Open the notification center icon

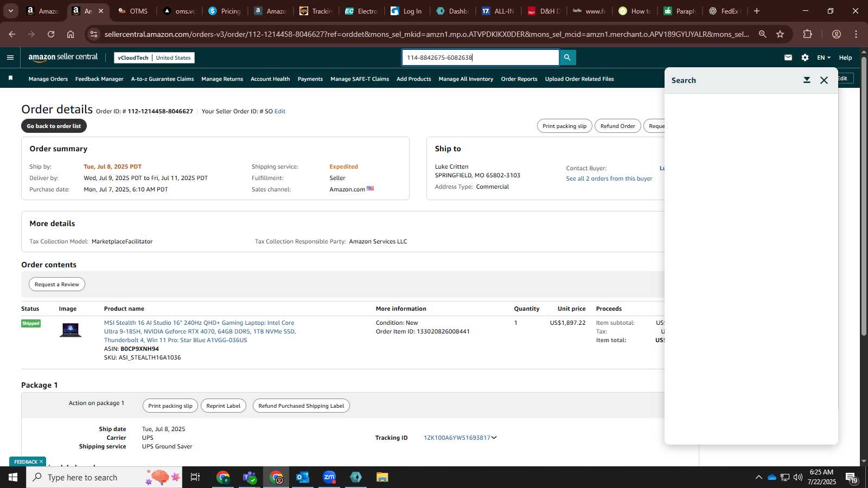pyautogui.click(x=852, y=478)
